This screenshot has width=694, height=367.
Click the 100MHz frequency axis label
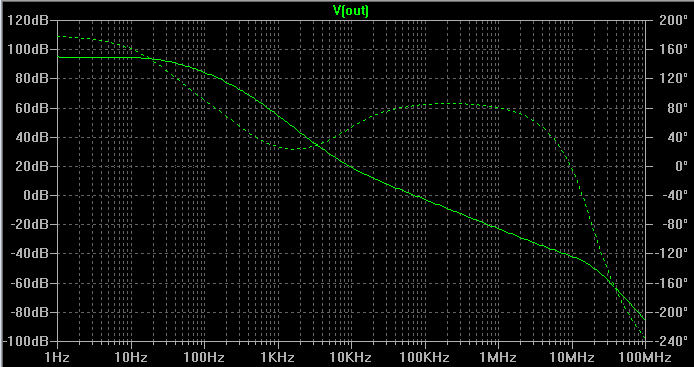point(645,357)
